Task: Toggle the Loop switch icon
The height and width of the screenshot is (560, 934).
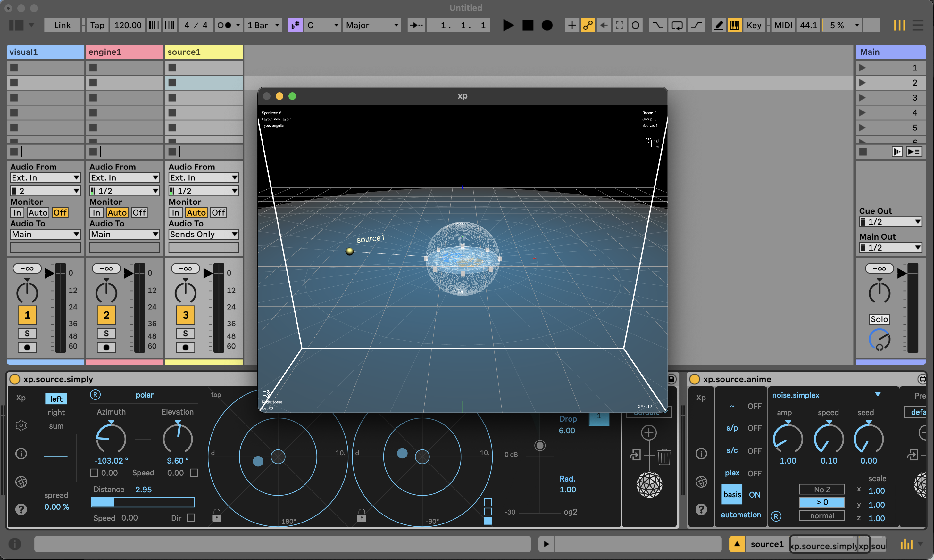Action: pyautogui.click(x=677, y=25)
